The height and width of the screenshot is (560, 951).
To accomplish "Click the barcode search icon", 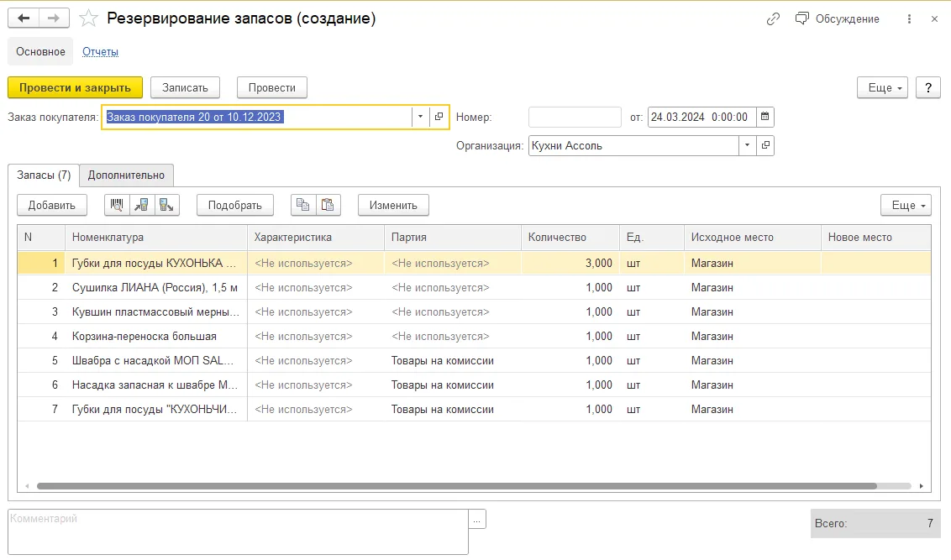I will pyautogui.click(x=117, y=205).
